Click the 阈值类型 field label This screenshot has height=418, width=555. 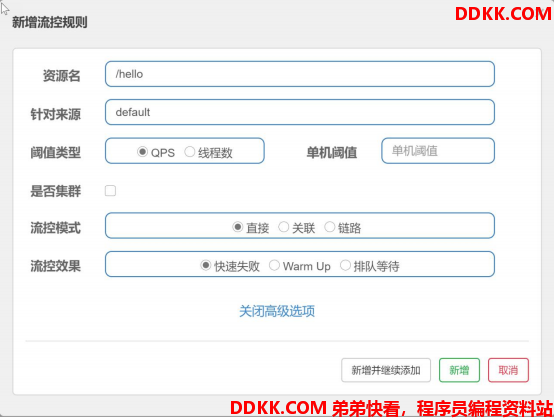56,153
